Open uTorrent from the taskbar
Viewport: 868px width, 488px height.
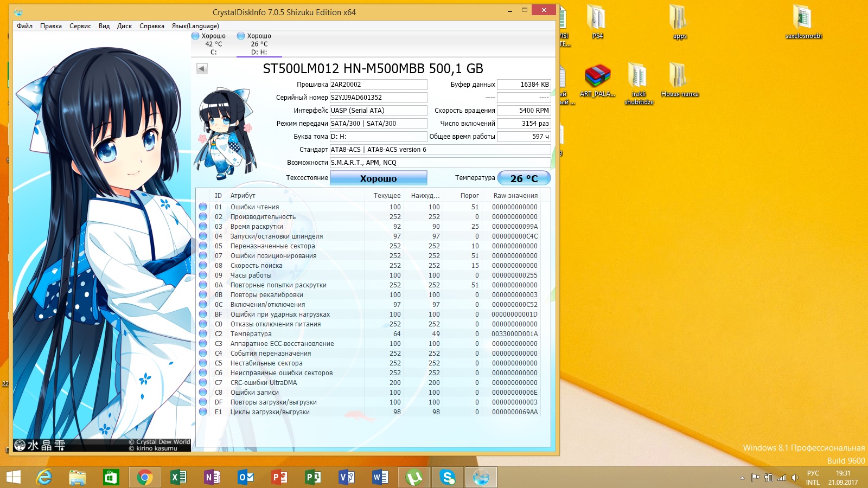click(414, 477)
